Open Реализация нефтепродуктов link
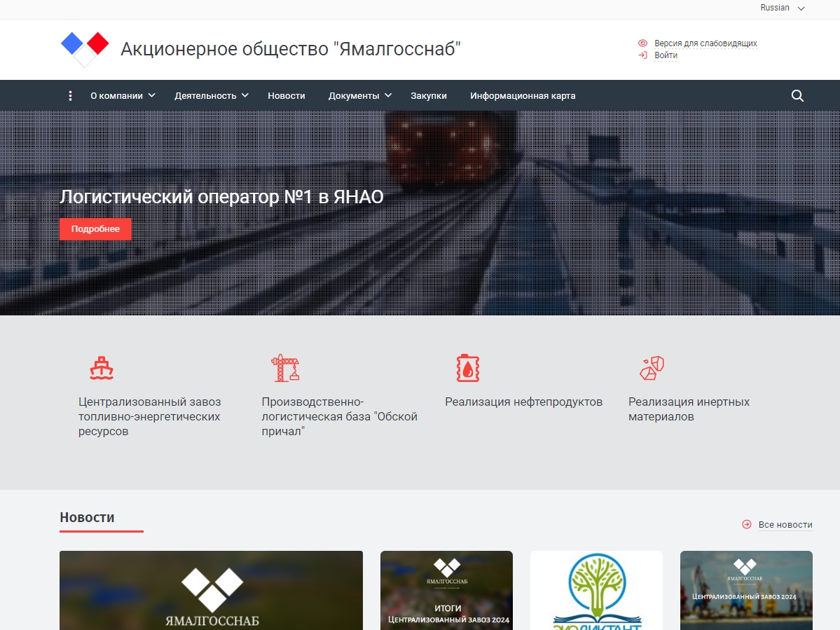Image resolution: width=840 pixels, height=630 pixels. (524, 402)
